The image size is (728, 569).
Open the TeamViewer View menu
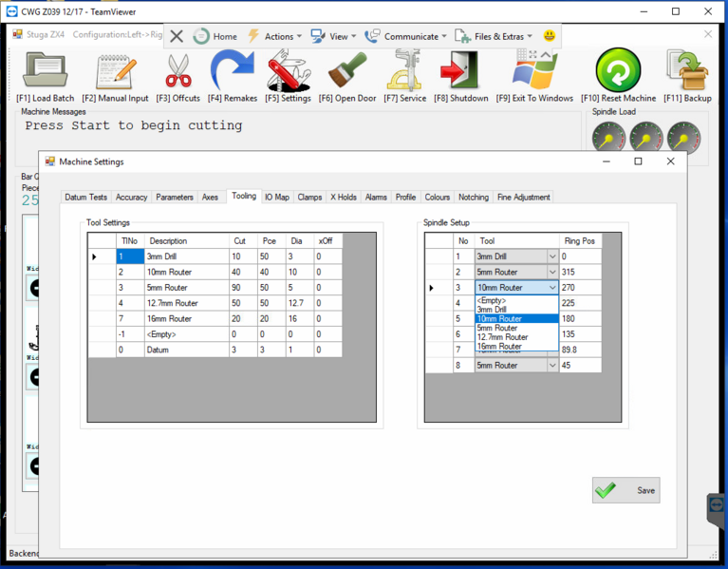coord(333,36)
